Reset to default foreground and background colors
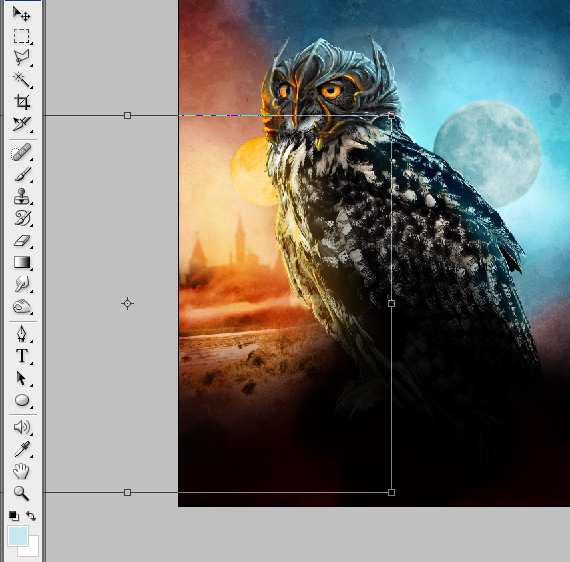The image size is (570, 562). pos(14,515)
